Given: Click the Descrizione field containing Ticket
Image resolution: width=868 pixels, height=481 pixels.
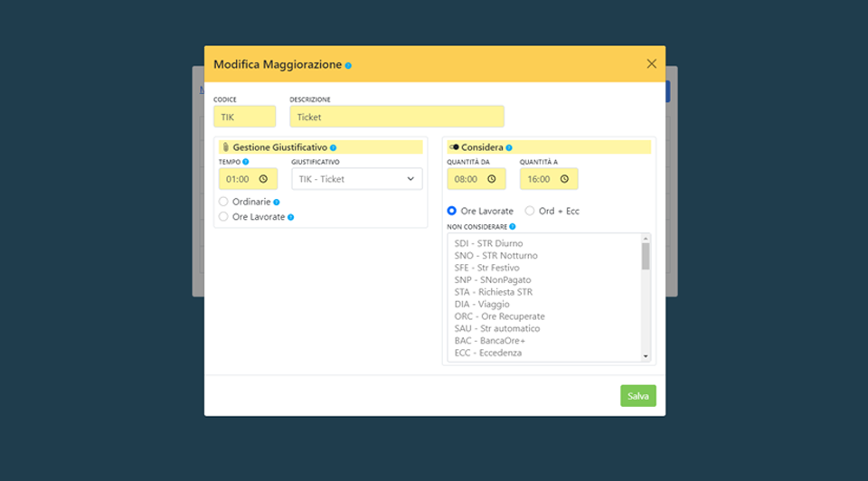Looking at the screenshot, I should [x=396, y=117].
